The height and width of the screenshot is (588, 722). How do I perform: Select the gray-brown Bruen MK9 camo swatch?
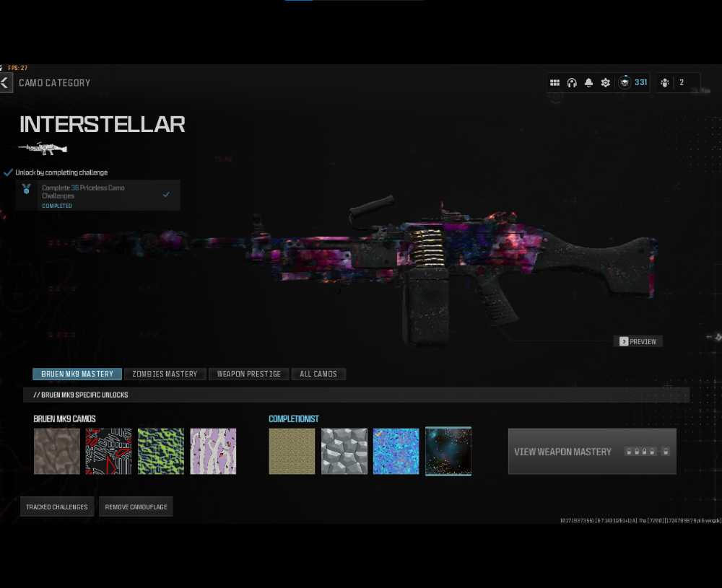point(57,452)
